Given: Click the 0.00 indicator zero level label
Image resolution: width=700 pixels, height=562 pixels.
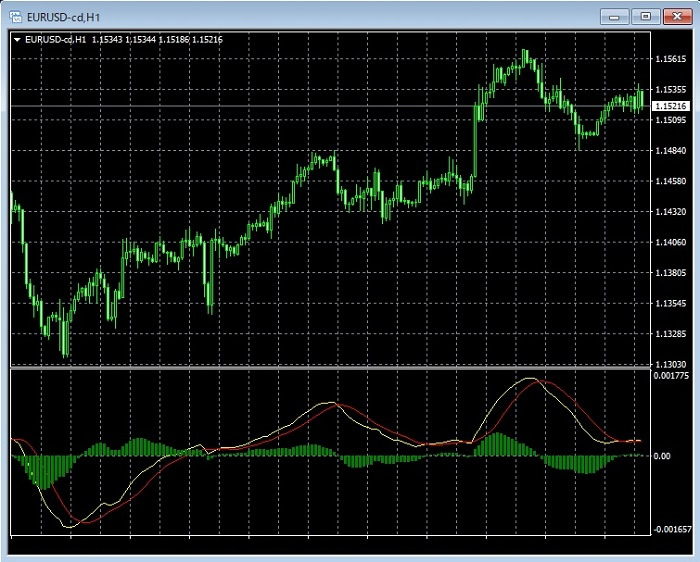Looking at the screenshot, I should click(x=662, y=456).
